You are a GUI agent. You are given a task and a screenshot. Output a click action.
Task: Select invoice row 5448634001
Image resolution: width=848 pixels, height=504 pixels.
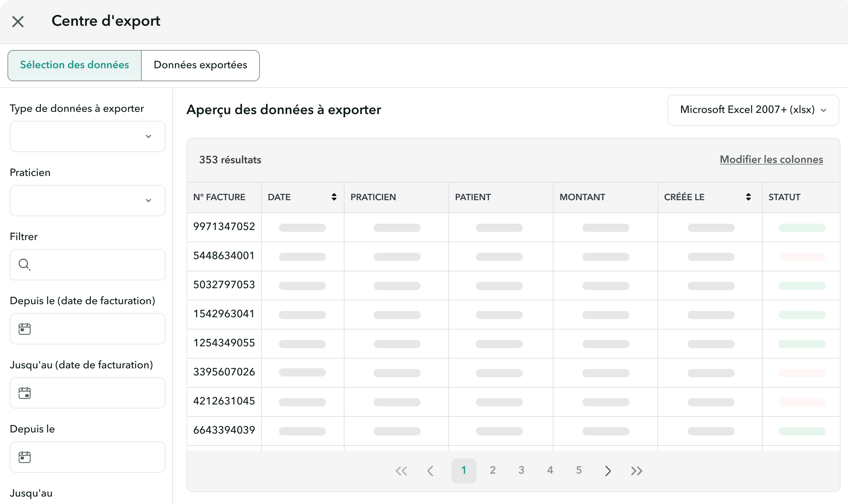[x=223, y=256]
